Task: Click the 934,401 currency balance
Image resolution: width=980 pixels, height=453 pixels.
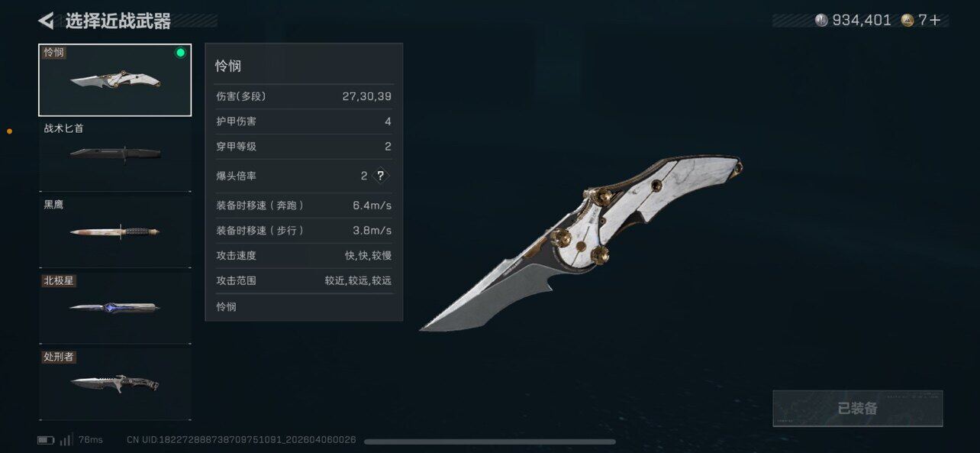Action: pyautogui.click(x=862, y=21)
